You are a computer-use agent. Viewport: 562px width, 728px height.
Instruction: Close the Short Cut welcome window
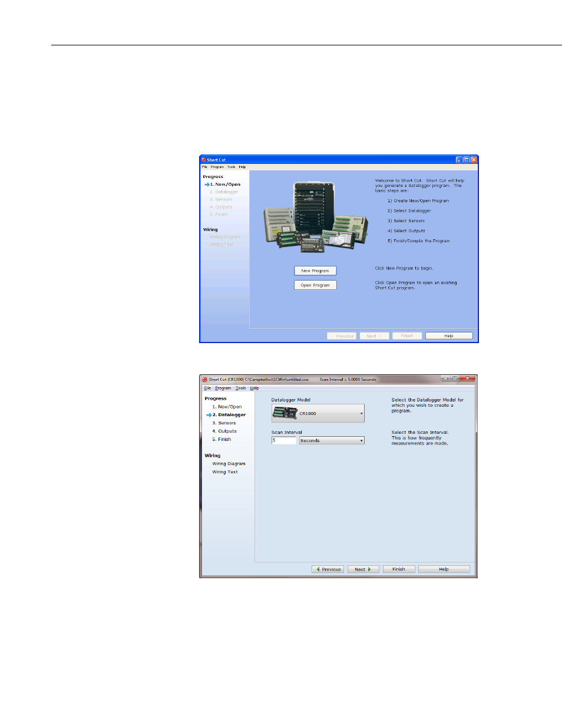(474, 160)
